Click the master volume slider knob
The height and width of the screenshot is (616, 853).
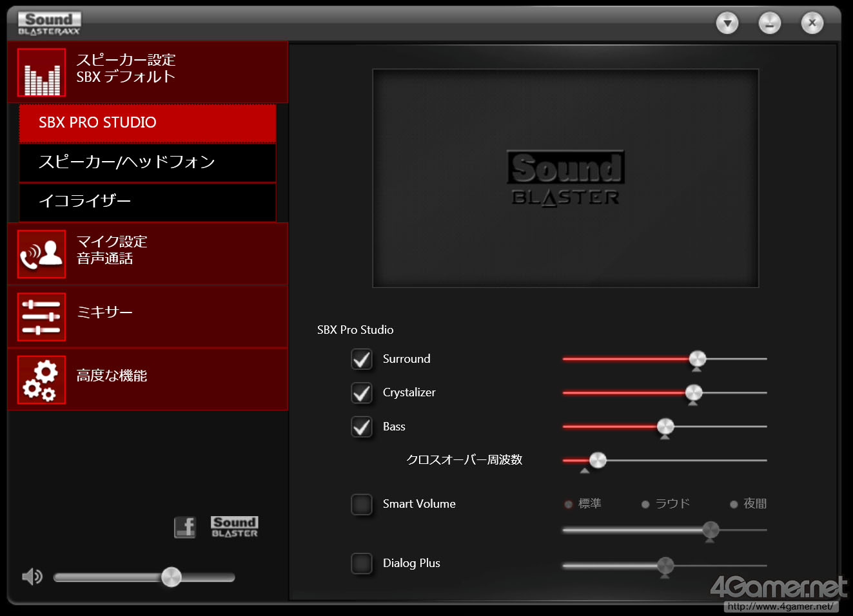click(171, 577)
